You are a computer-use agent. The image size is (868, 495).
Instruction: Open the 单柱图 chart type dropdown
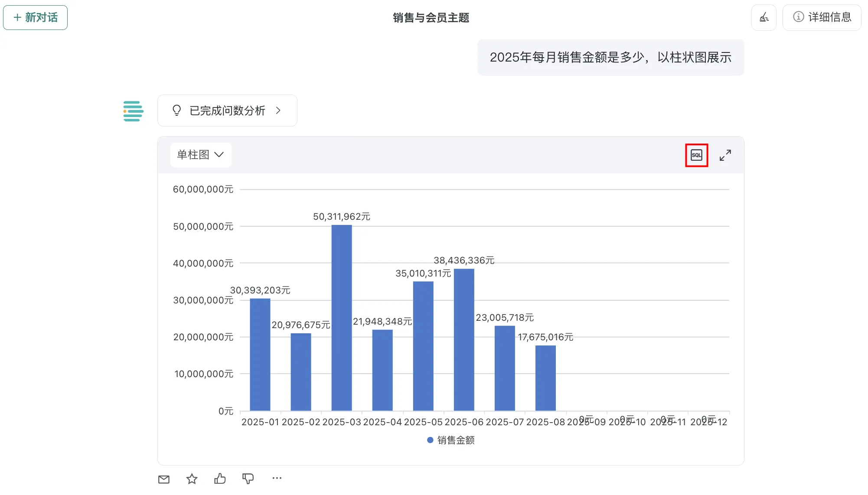(200, 155)
